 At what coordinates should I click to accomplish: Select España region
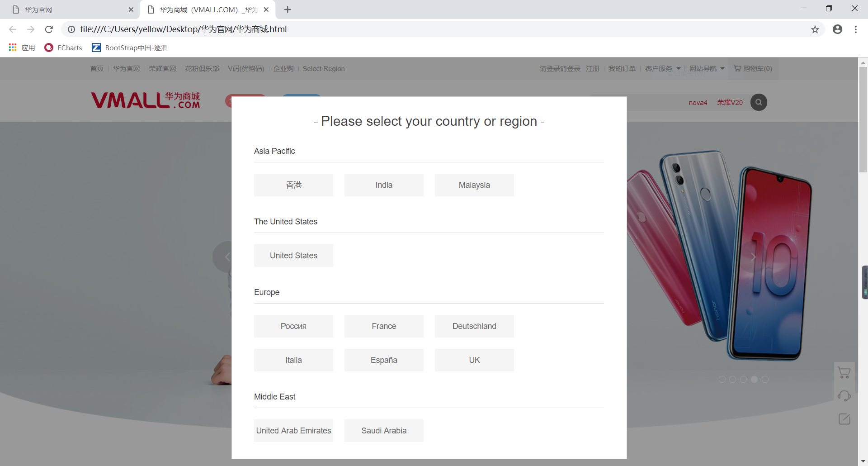tap(384, 360)
